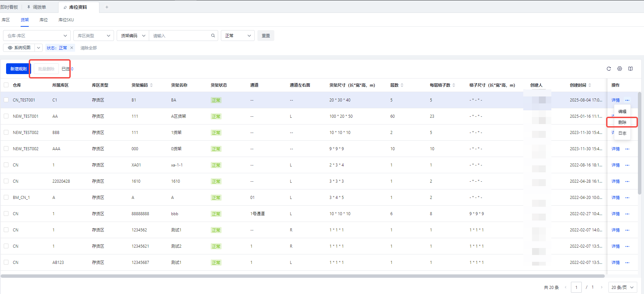Click the search magnifier in shelf code field
This screenshot has height=294, width=644.
point(213,36)
